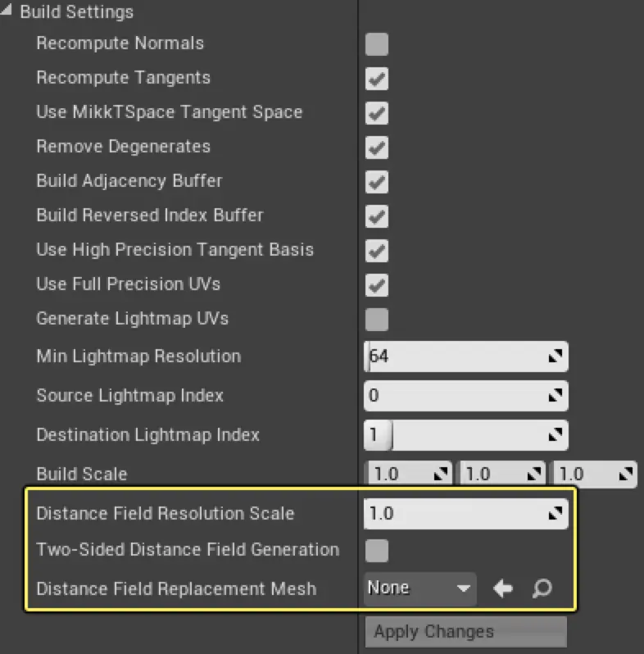Collapse the Build Settings section

[x=7, y=10]
